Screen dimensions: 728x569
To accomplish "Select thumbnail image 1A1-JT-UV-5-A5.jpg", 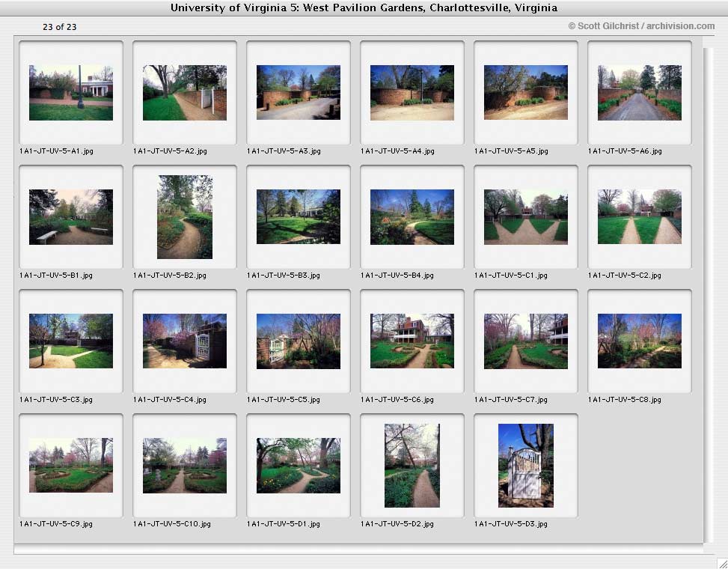I will [526, 92].
